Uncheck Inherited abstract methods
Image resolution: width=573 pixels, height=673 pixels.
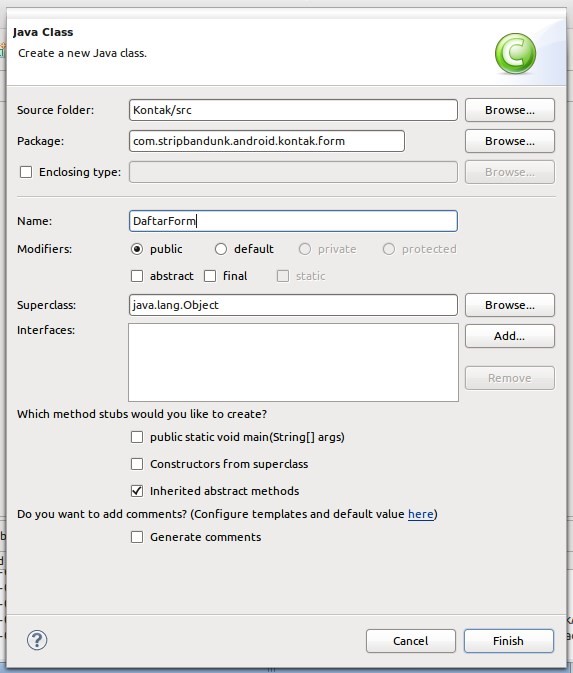coord(137,491)
